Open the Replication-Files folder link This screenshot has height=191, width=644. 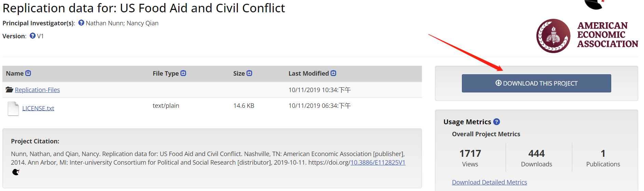(37, 90)
